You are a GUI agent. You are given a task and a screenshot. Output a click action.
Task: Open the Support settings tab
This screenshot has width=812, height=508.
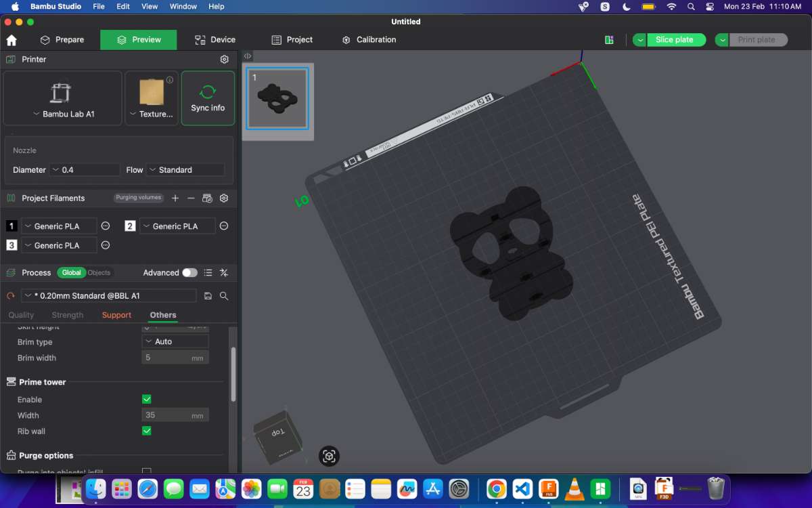(116, 315)
